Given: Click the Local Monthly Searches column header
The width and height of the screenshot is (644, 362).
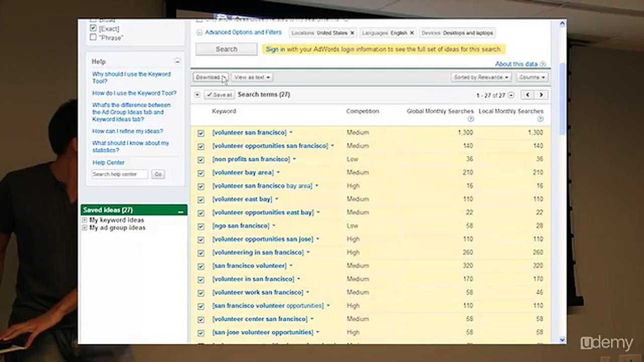Looking at the screenshot, I should 511,111.
